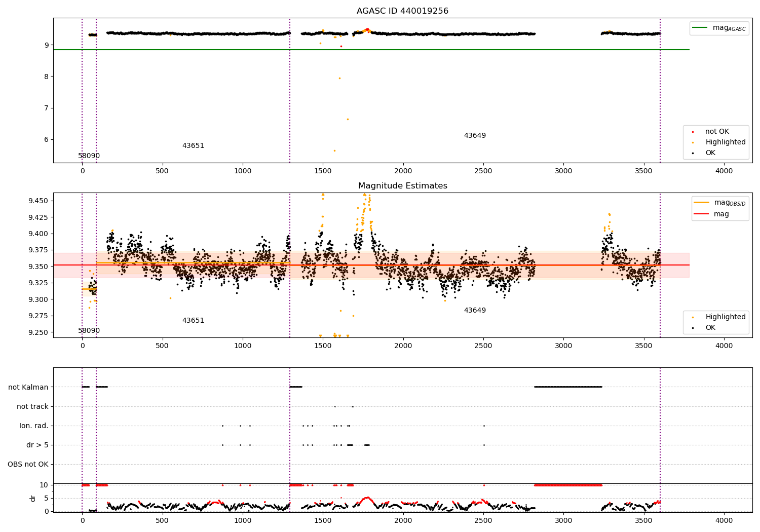Click the 9.325 y-axis tick label
760x532 pixels.
39,283
